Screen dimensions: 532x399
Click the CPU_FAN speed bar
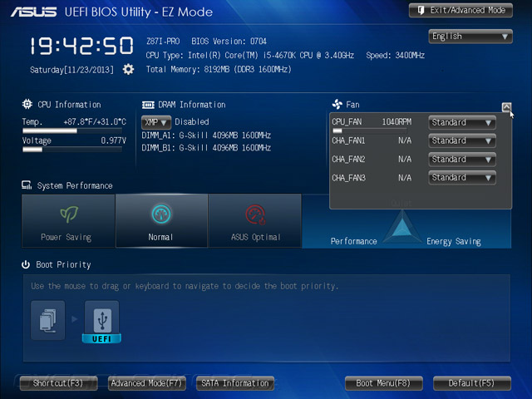point(369,131)
